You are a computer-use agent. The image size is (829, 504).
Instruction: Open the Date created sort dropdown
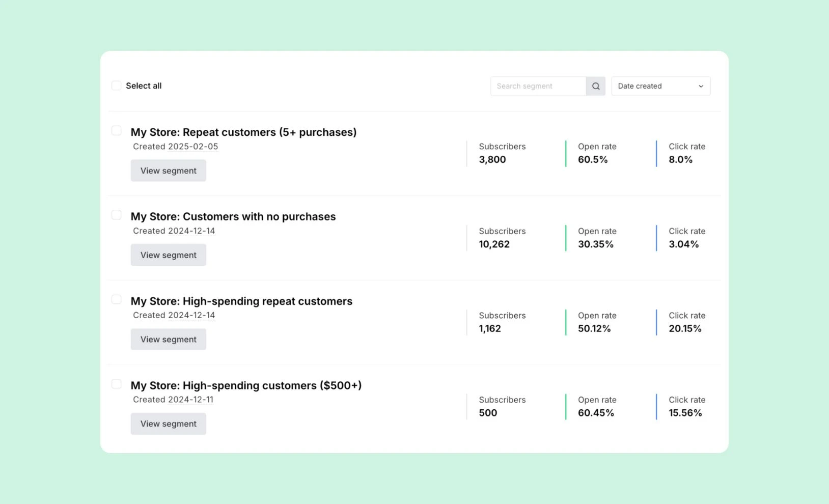click(x=660, y=86)
